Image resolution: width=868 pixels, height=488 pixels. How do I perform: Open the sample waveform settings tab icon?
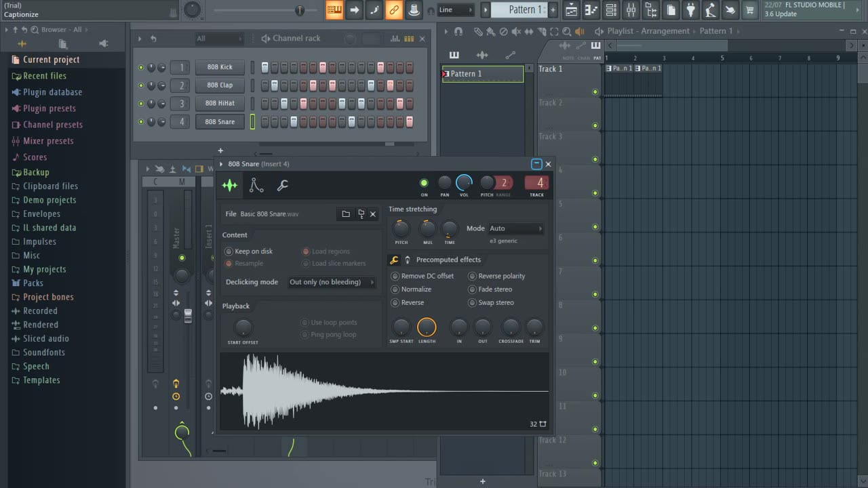(x=230, y=185)
